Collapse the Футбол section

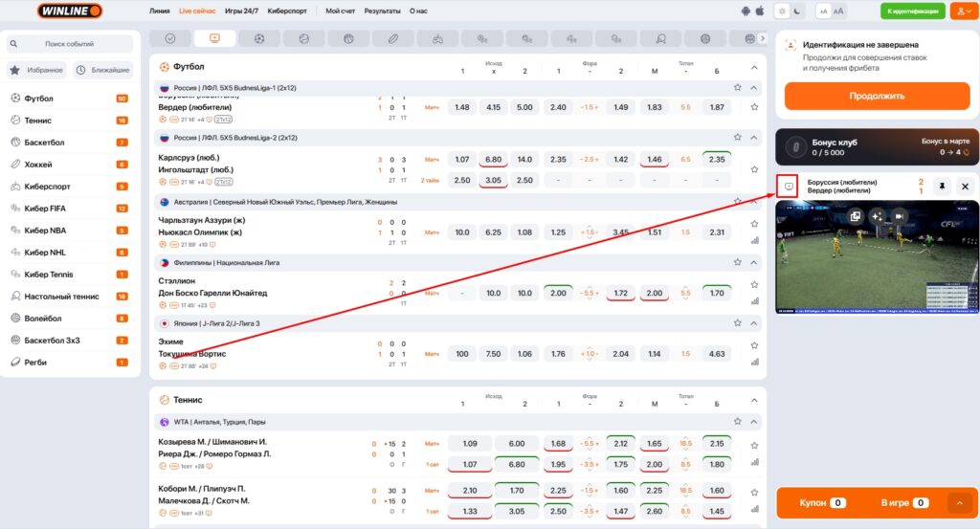click(754, 67)
